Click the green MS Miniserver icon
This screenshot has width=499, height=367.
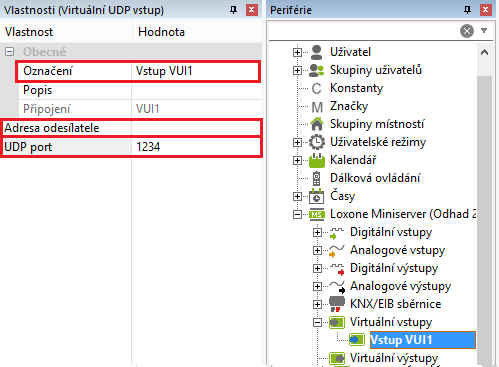click(x=317, y=214)
